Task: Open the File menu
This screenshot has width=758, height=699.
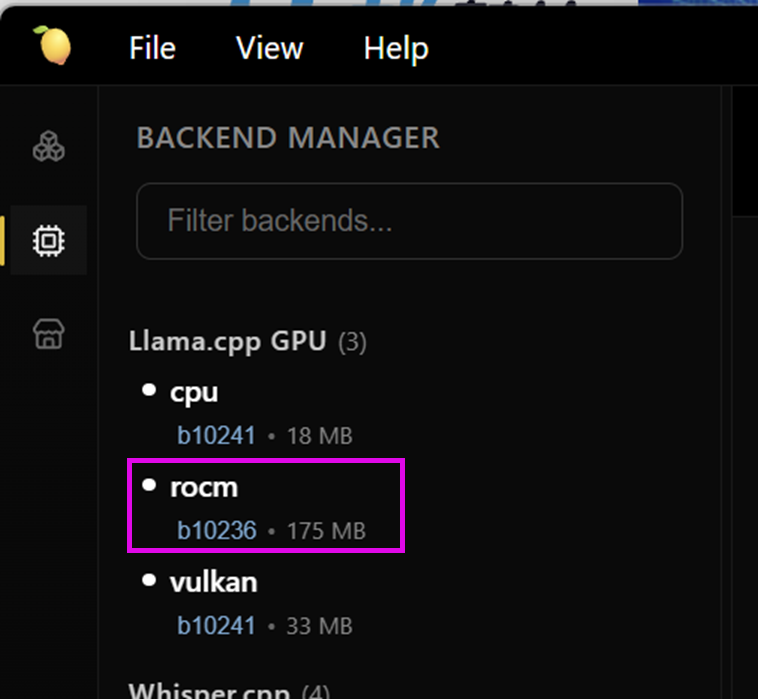Action: click(x=152, y=48)
